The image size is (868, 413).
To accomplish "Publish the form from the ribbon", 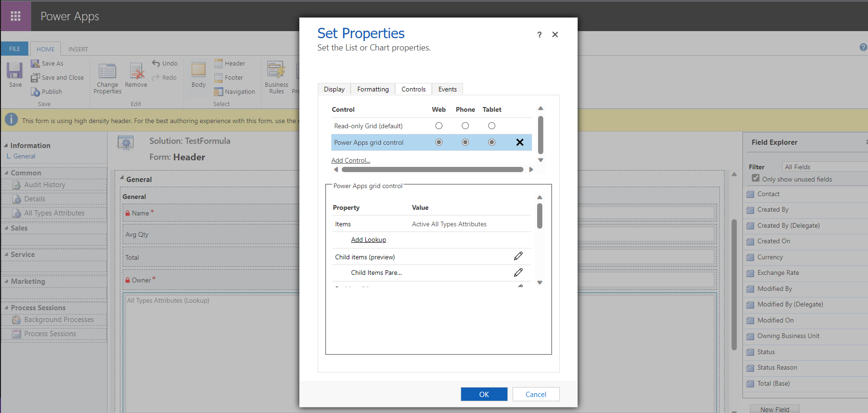I will 47,91.
